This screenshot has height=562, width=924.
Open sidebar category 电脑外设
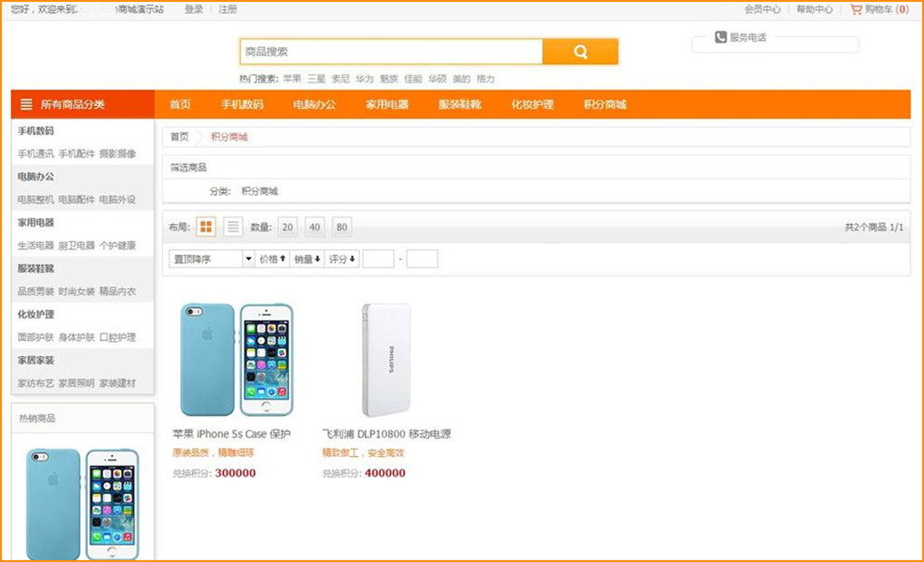coord(117,200)
